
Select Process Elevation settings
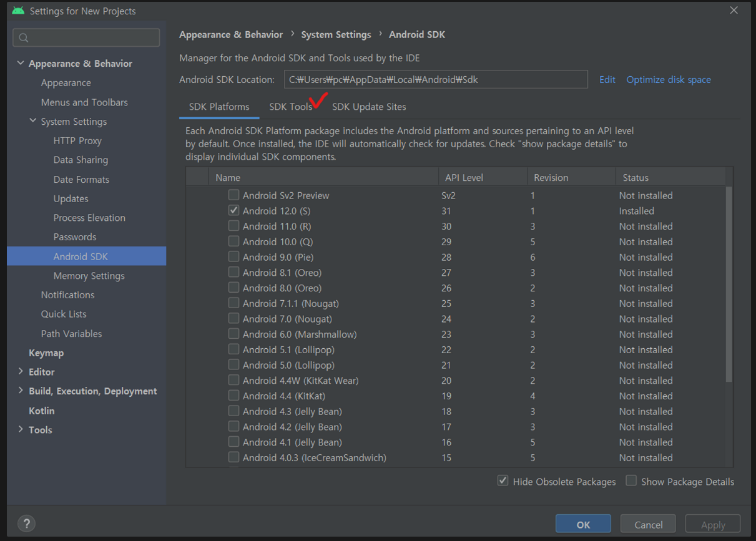click(x=89, y=218)
